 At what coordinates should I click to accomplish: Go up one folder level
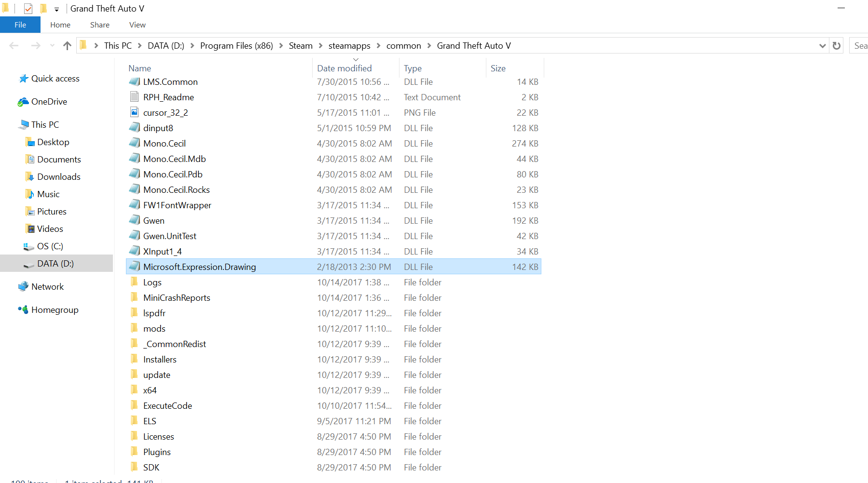click(67, 46)
